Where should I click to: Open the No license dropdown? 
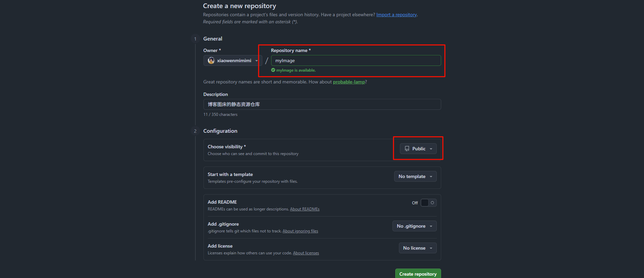pos(418,248)
